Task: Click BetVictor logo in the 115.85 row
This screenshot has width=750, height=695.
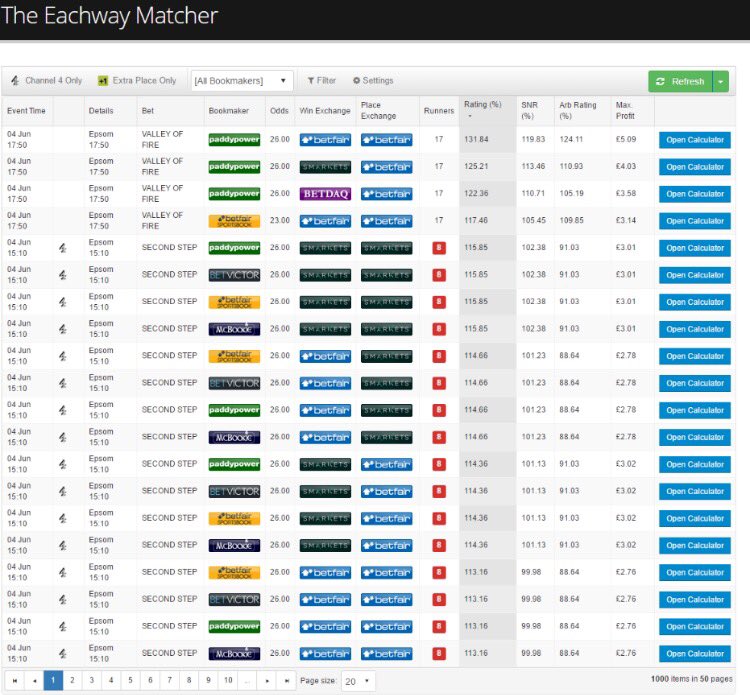Action: 234,275
